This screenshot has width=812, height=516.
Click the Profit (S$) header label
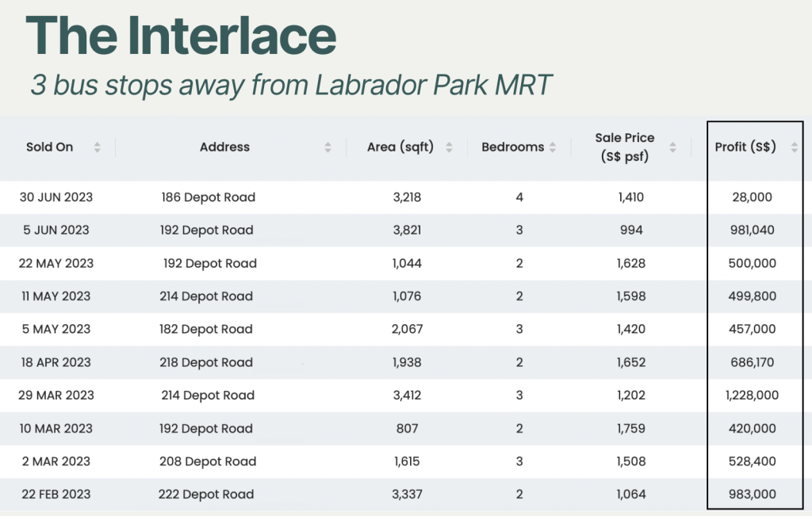745,147
